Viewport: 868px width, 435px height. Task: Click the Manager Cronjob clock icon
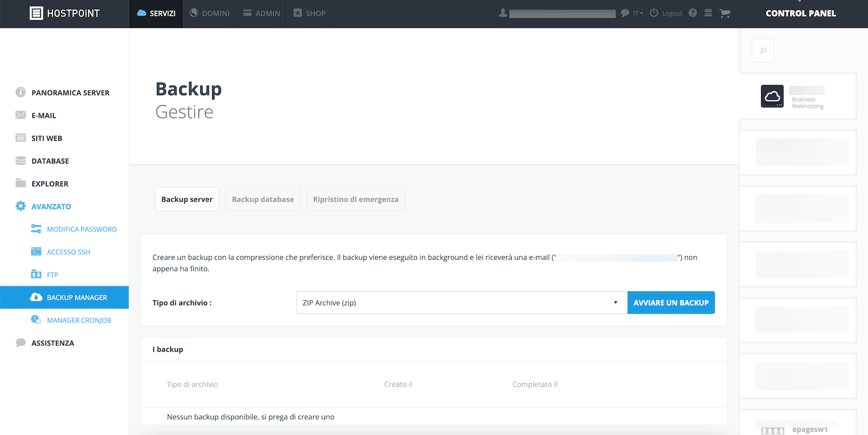pos(36,320)
